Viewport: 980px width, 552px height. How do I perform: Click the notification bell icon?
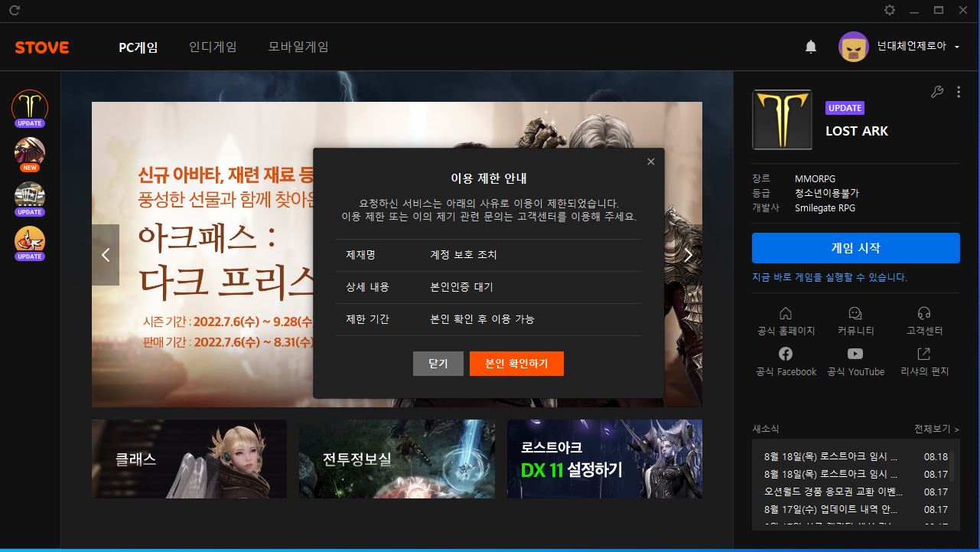click(x=811, y=47)
